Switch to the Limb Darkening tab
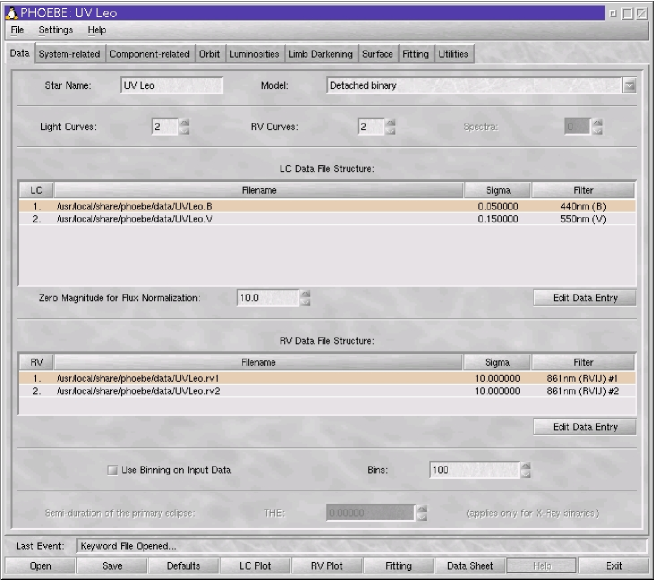The width and height of the screenshot is (654, 580). pos(320,54)
